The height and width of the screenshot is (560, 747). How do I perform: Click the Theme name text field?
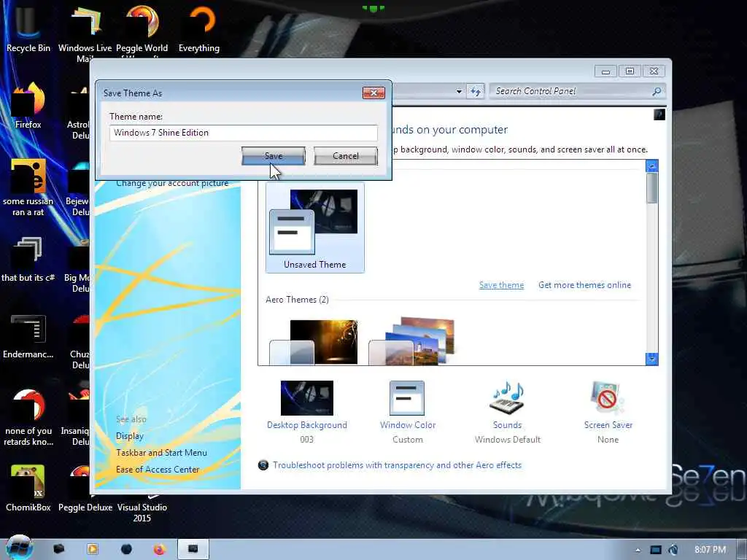pos(244,133)
